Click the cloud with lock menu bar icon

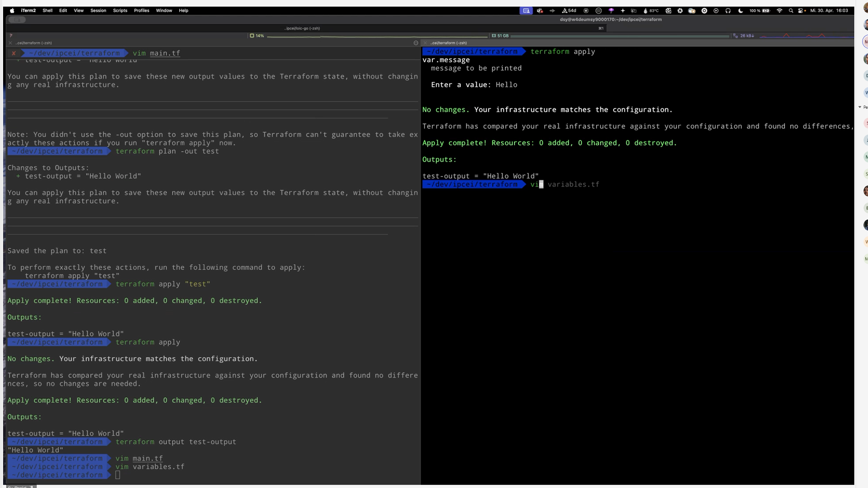coord(691,11)
